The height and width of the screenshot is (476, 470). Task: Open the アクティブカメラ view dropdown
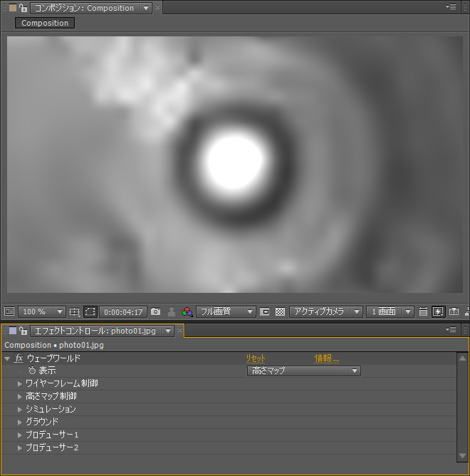[x=326, y=311]
